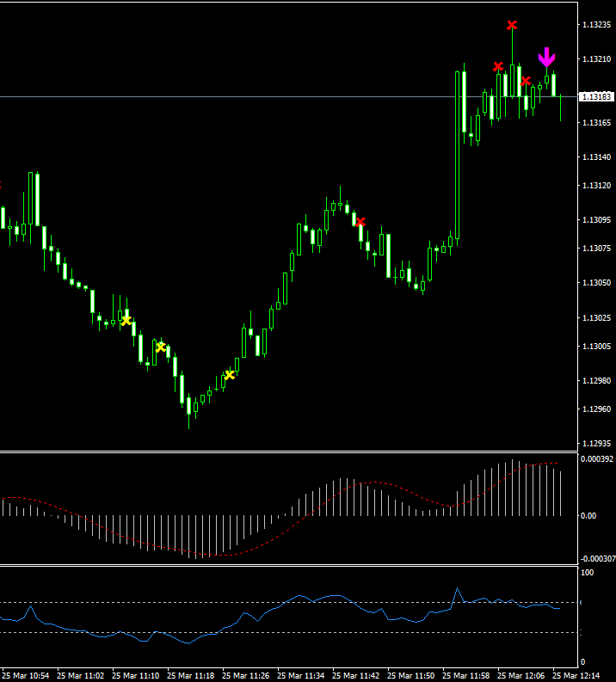Select the leftmost yellow X marker
This screenshot has width=616, height=682.
(x=126, y=321)
